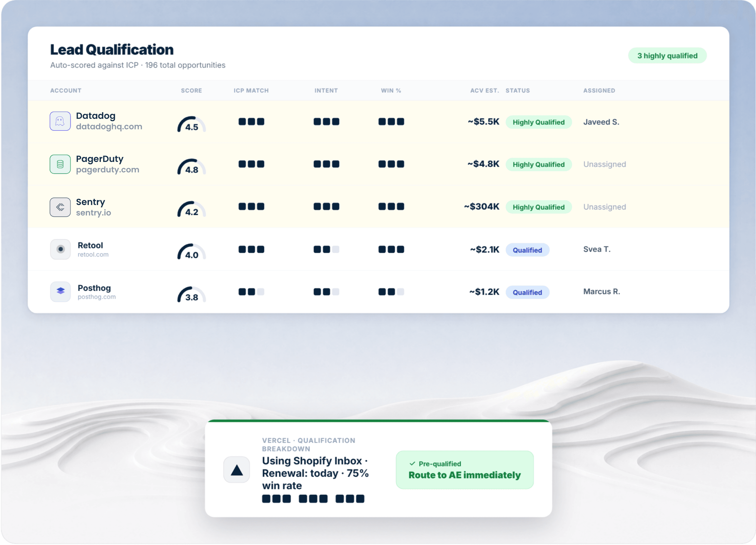This screenshot has height=545, width=756.
Task: Click the Vercel triangle logo icon
Action: point(237,470)
